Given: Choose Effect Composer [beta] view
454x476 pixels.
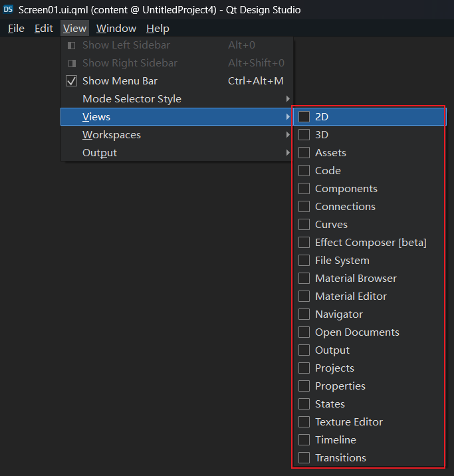Looking at the screenshot, I should [370, 243].
